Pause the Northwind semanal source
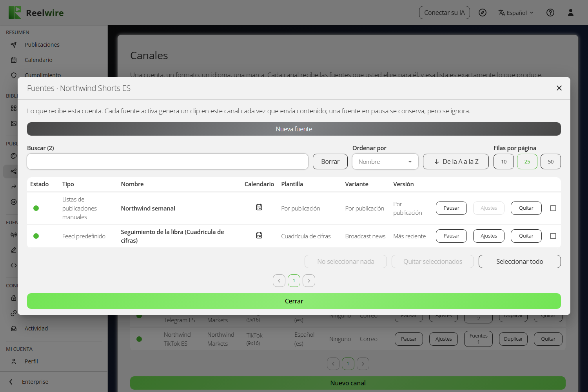 tap(451, 208)
